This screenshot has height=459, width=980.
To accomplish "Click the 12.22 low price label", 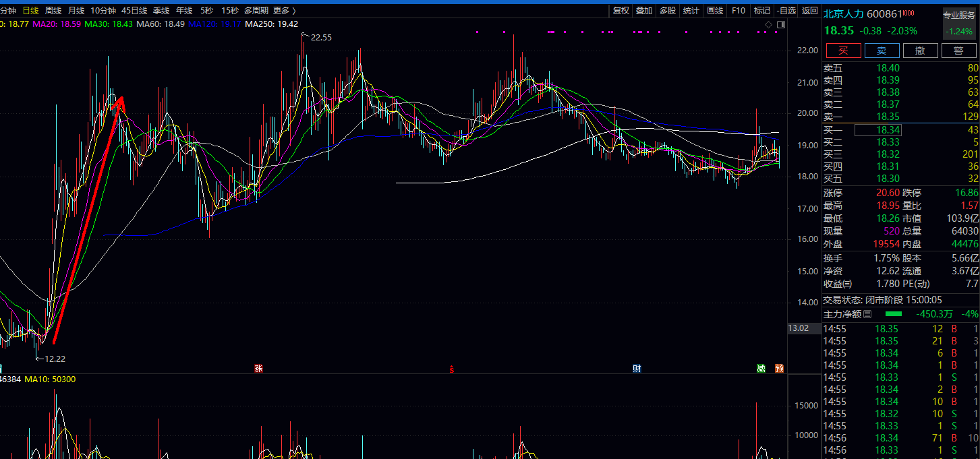I will click(x=55, y=359).
